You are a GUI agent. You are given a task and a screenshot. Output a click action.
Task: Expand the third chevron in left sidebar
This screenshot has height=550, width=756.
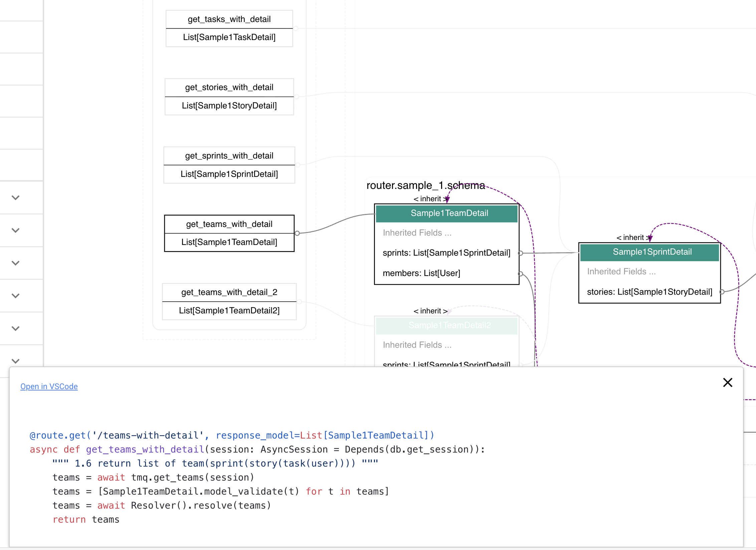point(15,263)
